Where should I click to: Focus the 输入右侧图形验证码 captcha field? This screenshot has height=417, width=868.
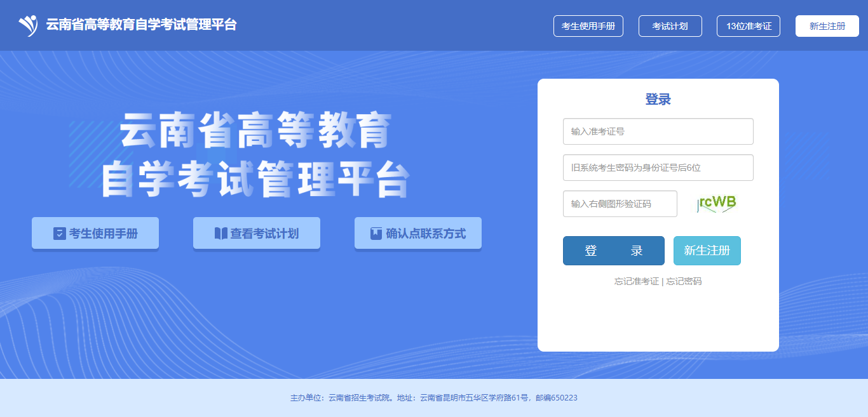620,204
